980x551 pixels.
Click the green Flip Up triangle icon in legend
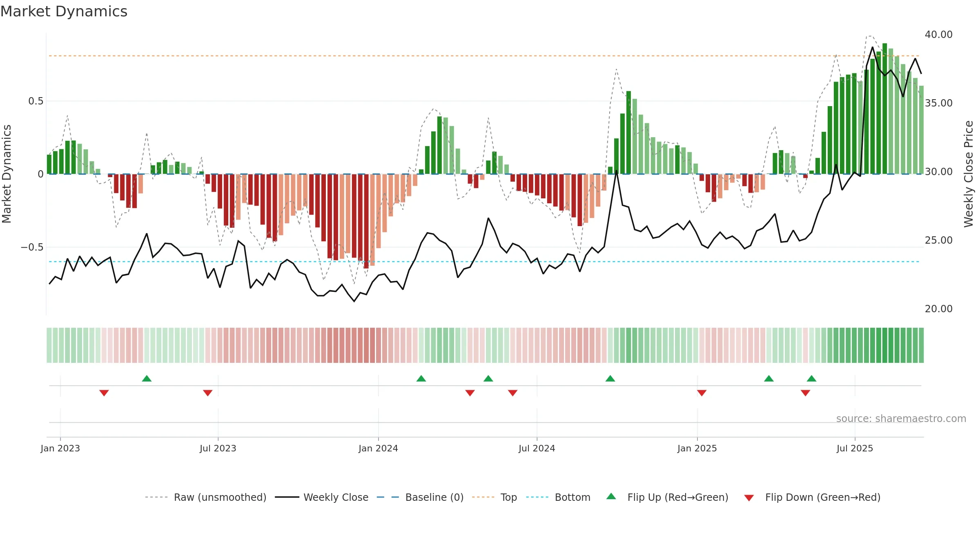coord(611,496)
